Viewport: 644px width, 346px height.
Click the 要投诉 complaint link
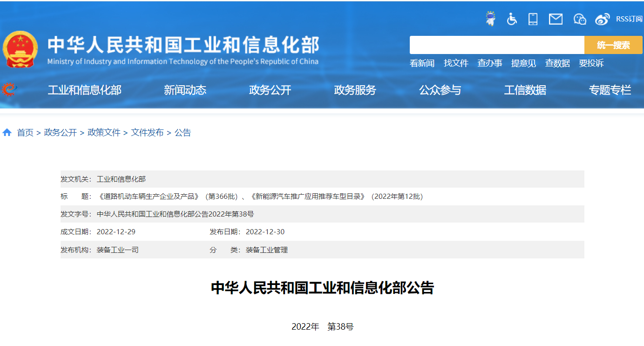click(x=591, y=63)
